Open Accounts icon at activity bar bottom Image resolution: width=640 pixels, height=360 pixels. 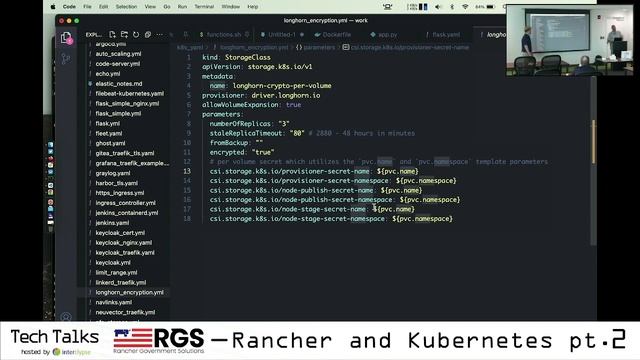coord(66,316)
